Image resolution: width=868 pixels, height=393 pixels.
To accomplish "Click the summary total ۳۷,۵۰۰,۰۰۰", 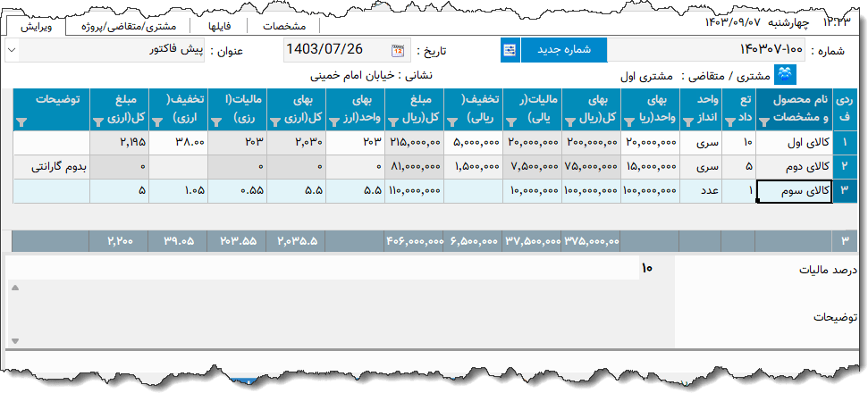I will tap(532, 241).
